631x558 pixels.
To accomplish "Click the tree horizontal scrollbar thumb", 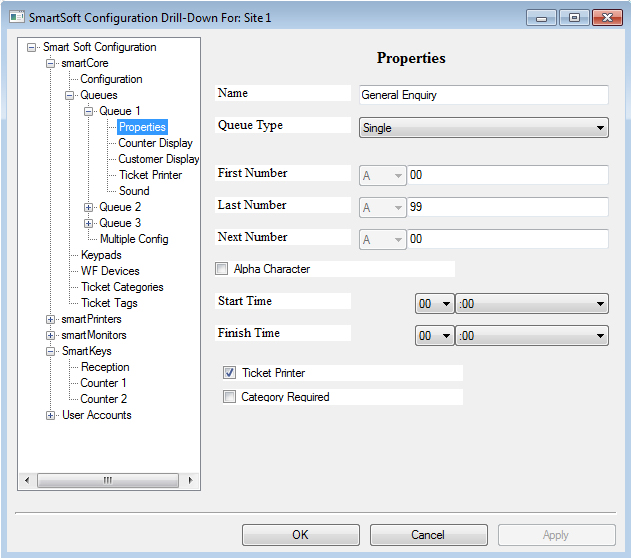I will click(108, 480).
